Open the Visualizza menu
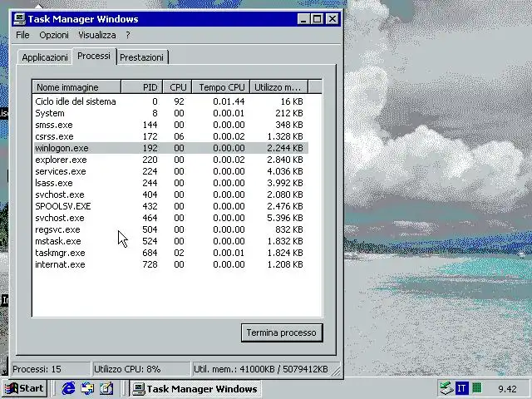The height and width of the screenshot is (399, 532). point(97,35)
